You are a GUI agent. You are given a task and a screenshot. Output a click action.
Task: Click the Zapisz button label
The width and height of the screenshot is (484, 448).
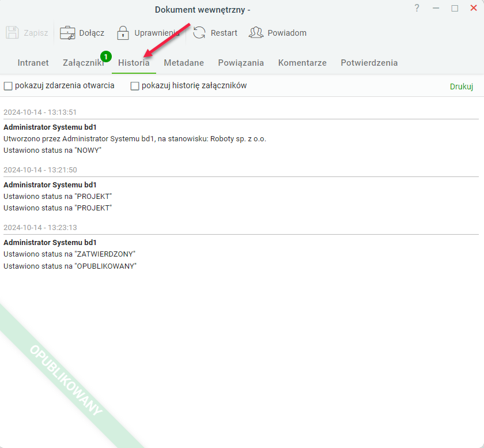pos(36,33)
